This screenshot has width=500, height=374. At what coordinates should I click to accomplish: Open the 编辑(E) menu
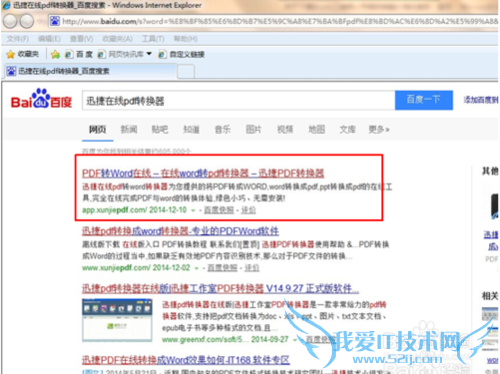(49, 39)
